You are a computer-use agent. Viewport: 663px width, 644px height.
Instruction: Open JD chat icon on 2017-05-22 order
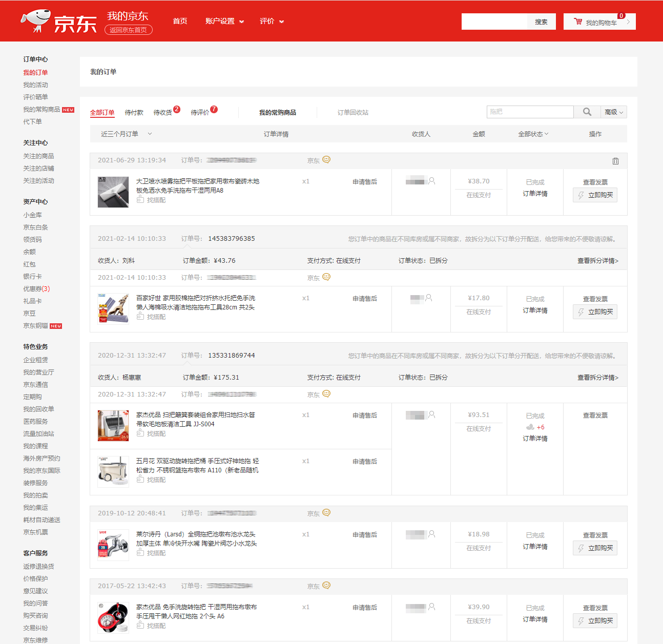click(326, 586)
